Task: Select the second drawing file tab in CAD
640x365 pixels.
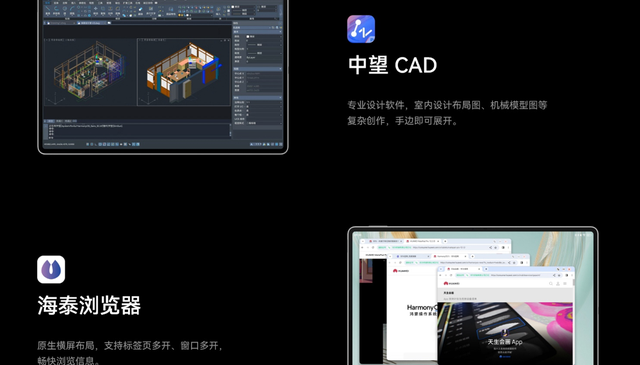Action: [92, 23]
